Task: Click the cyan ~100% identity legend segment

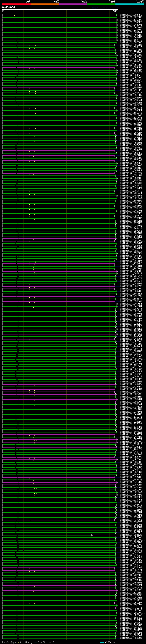Action: point(130,4)
